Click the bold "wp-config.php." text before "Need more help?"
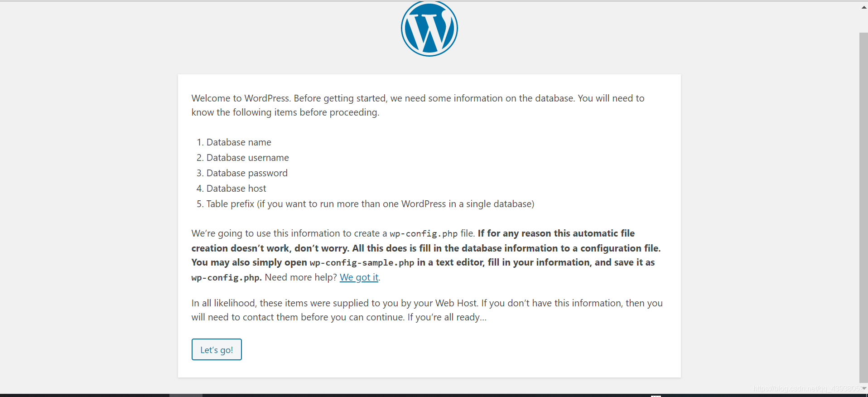This screenshot has width=868, height=397. pyautogui.click(x=227, y=277)
